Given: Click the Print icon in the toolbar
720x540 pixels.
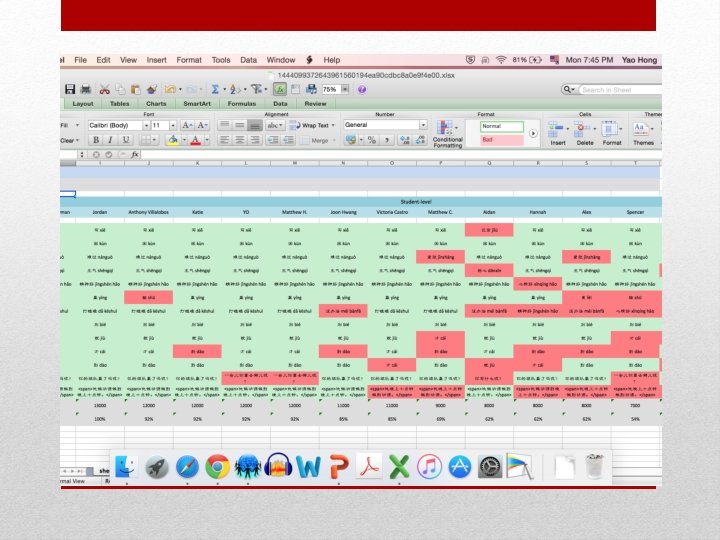Looking at the screenshot, I should coord(85,89).
